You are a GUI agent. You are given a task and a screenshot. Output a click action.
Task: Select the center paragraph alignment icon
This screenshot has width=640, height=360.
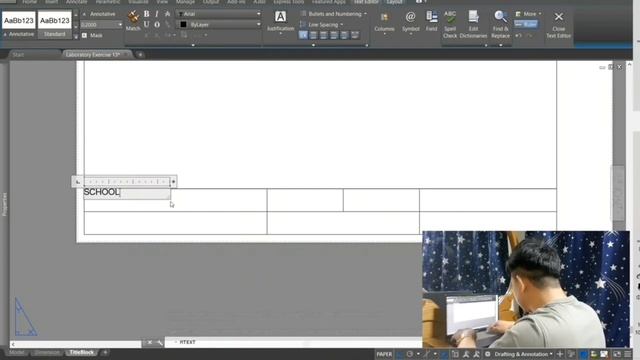click(x=324, y=36)
